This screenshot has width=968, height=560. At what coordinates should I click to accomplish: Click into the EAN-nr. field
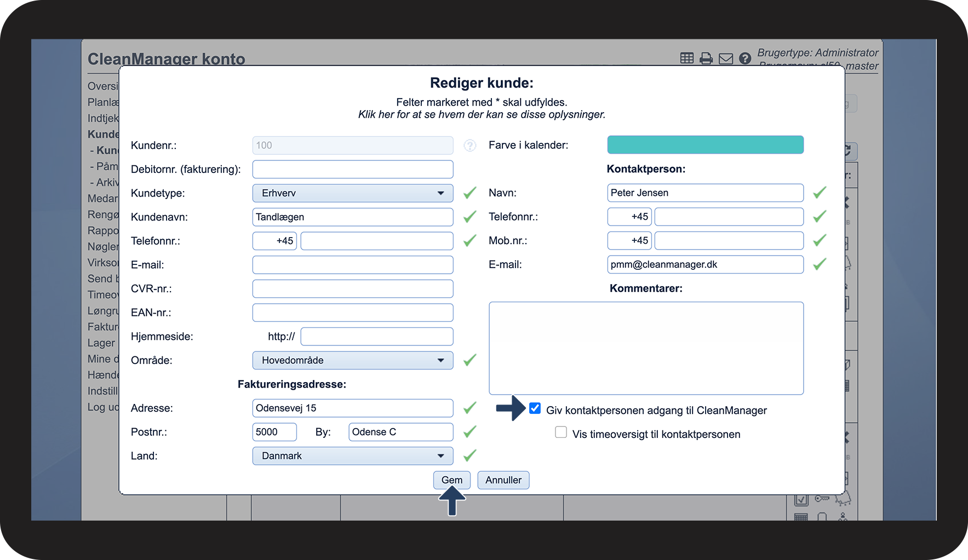pyautogui.click(x=353, y=313)
